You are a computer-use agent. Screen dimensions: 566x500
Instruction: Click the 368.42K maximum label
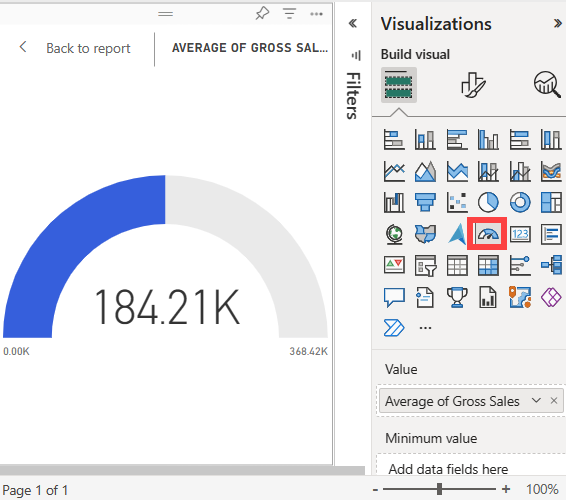click(308, 351)
